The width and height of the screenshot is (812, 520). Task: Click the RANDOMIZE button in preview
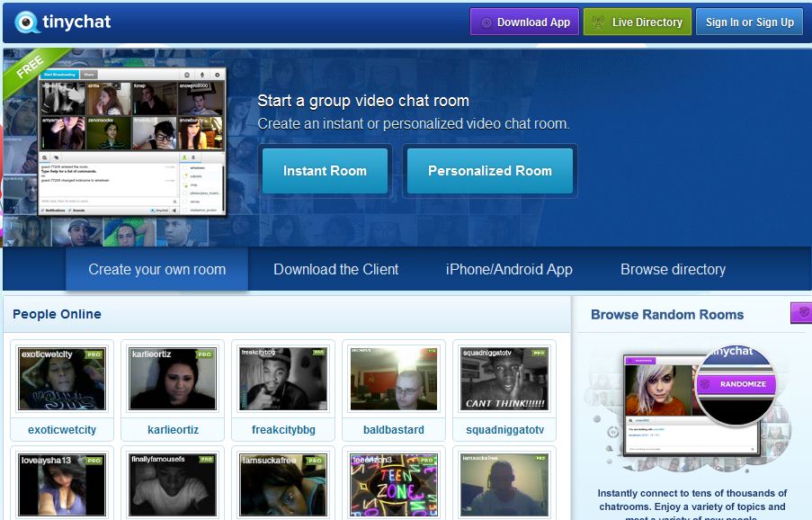tap(736, 384)
